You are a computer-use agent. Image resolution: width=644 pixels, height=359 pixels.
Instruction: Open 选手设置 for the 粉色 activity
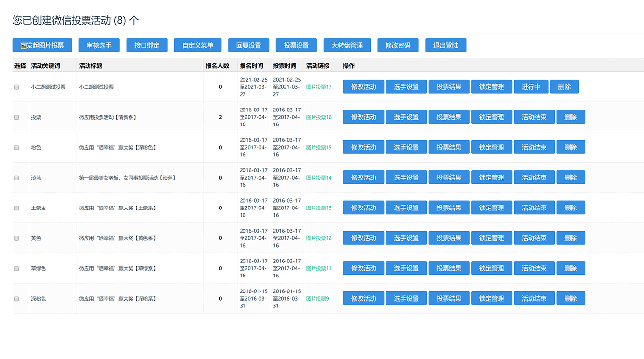coord(406,147)
